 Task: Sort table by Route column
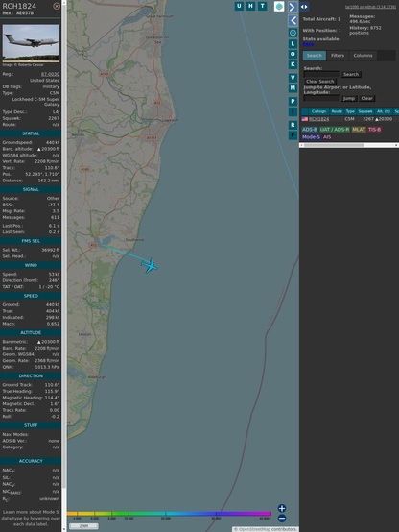pyautogui.click(x=337, y=111)
